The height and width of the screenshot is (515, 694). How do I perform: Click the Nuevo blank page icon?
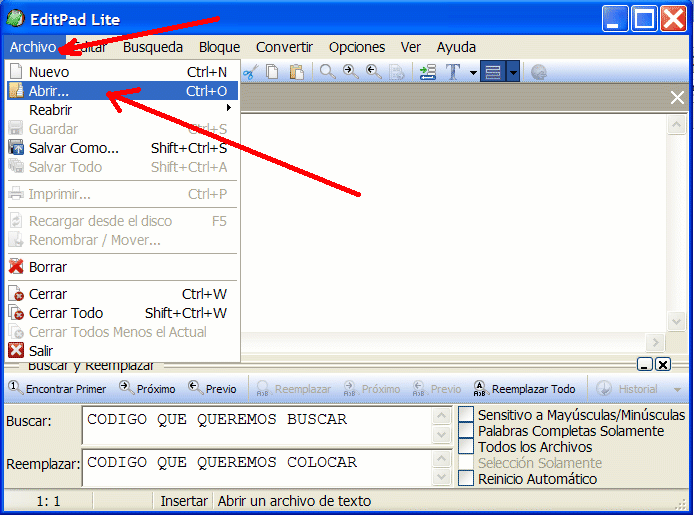click(x=16, y=71)
